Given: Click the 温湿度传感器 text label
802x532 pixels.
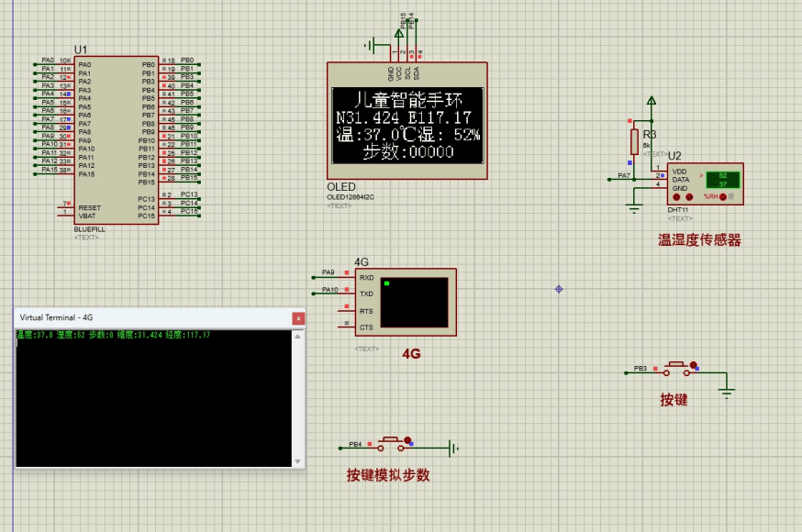Looking at the screenshot, I should point(698,240).
